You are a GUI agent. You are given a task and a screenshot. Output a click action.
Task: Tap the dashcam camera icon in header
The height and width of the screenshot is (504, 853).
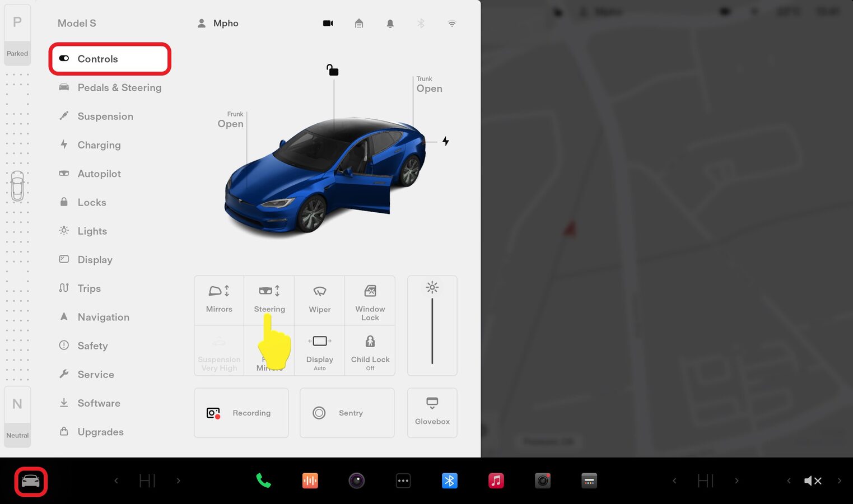tap(328, 24)
